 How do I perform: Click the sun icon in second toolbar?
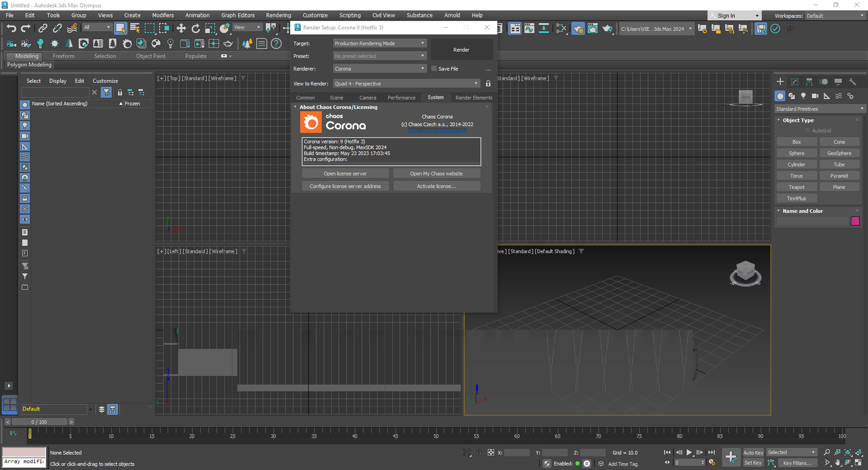point(54,43)
